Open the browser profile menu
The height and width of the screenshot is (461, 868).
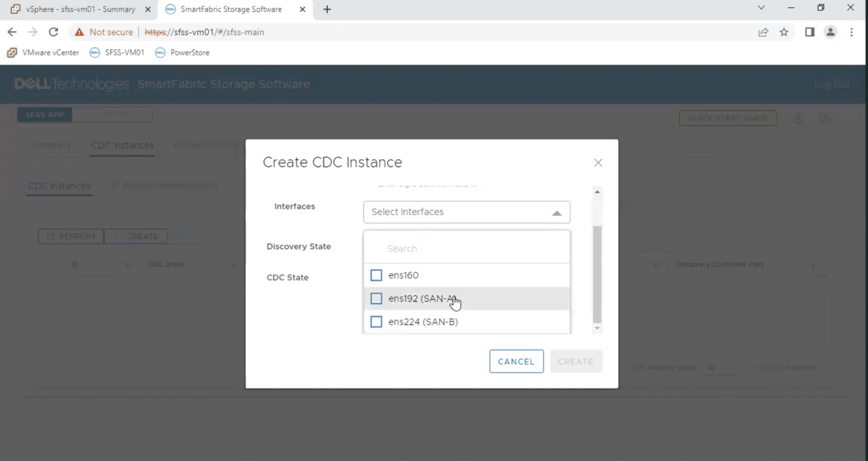coord(830,32)
